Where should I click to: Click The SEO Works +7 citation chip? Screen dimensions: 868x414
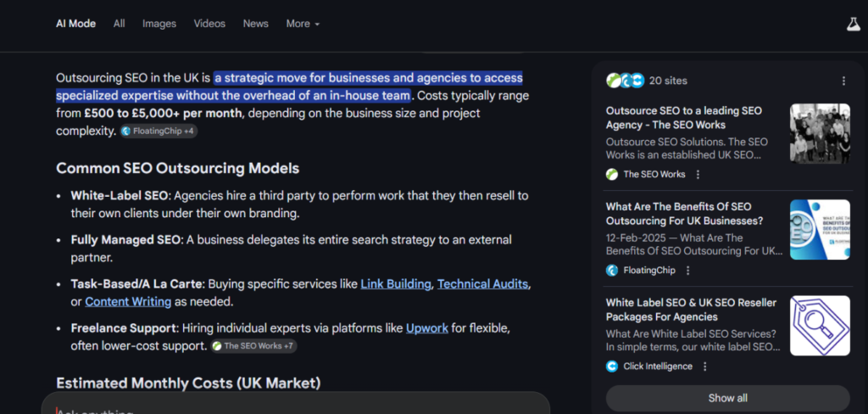tap(254, 346)
